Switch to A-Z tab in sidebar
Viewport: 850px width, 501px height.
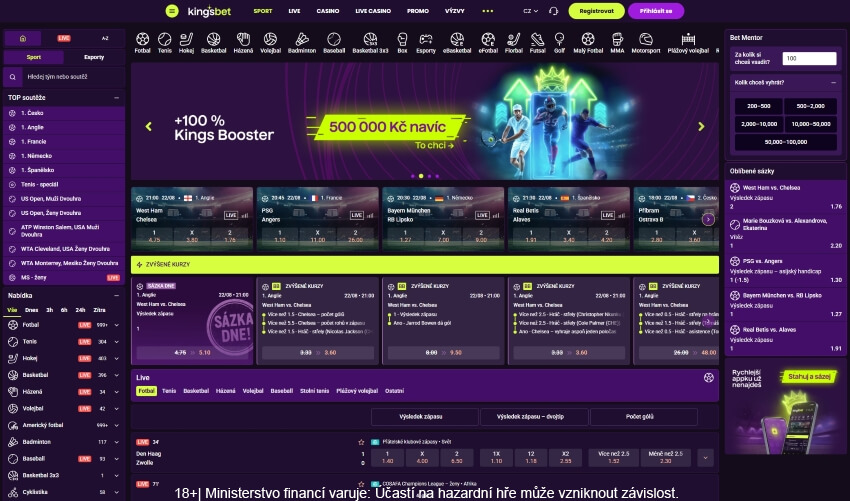(x=105, y=38)
